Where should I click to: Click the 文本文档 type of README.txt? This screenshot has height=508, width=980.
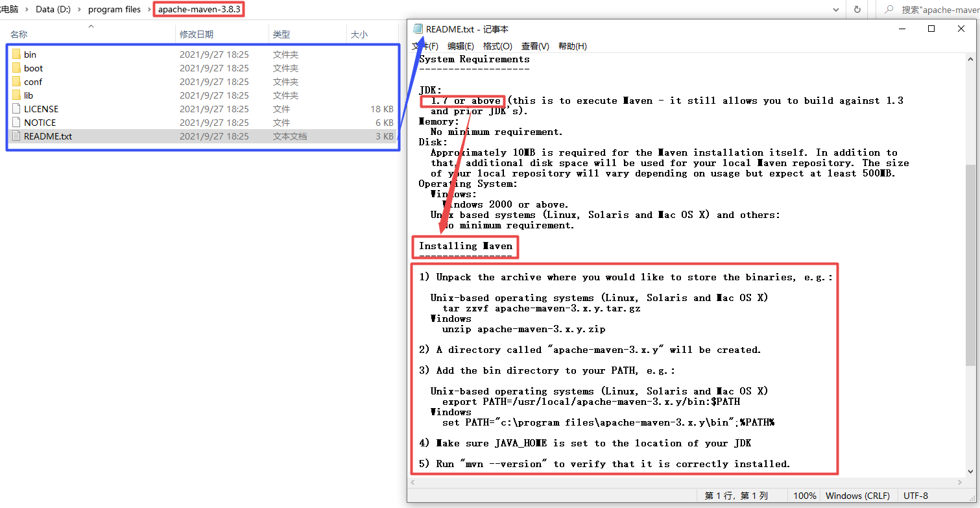coord(290,136)
